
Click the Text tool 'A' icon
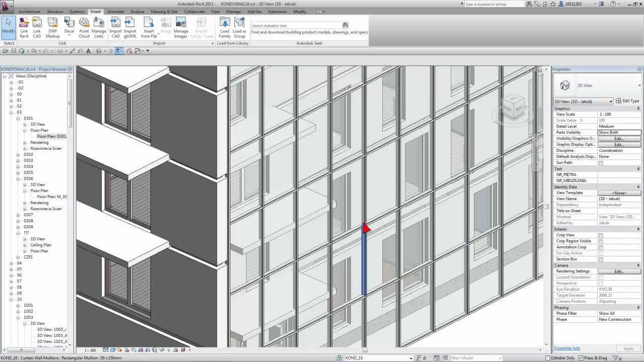pos(89,51)
